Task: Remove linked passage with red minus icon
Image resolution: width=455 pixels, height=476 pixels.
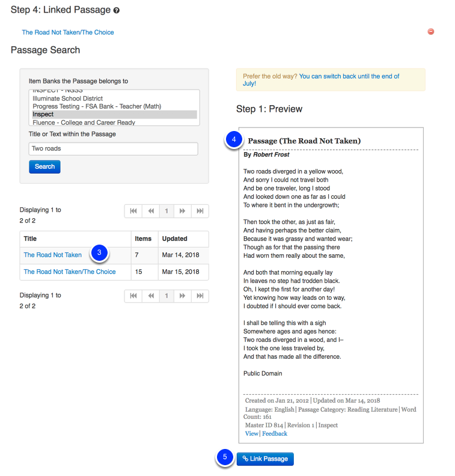Action: [x=431, y=32]
